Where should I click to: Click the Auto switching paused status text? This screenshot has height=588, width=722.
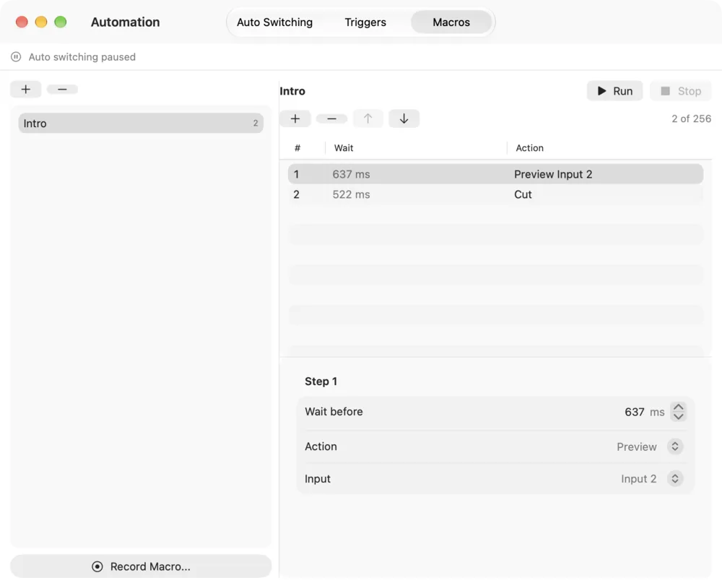82,57
